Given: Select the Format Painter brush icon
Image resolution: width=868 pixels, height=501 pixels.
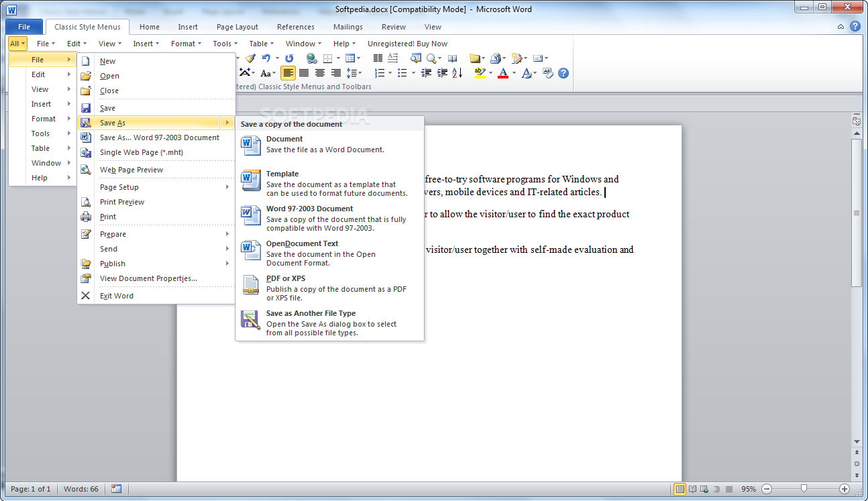Looking at the screenshot, I should point(250,58).
